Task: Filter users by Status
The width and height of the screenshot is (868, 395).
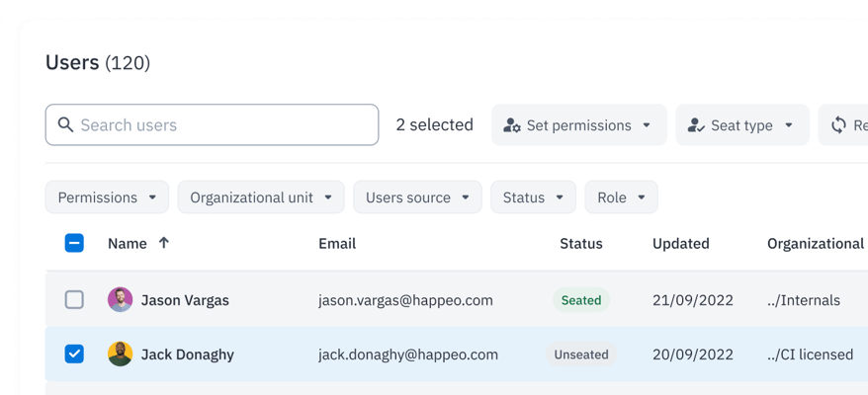Action: pyautogui.click(x=533, y=197)
